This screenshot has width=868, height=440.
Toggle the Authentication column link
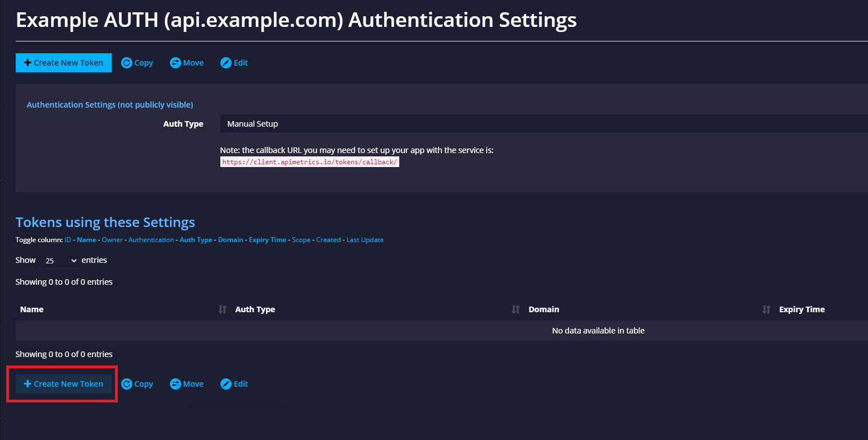click(x=151, y=240)
